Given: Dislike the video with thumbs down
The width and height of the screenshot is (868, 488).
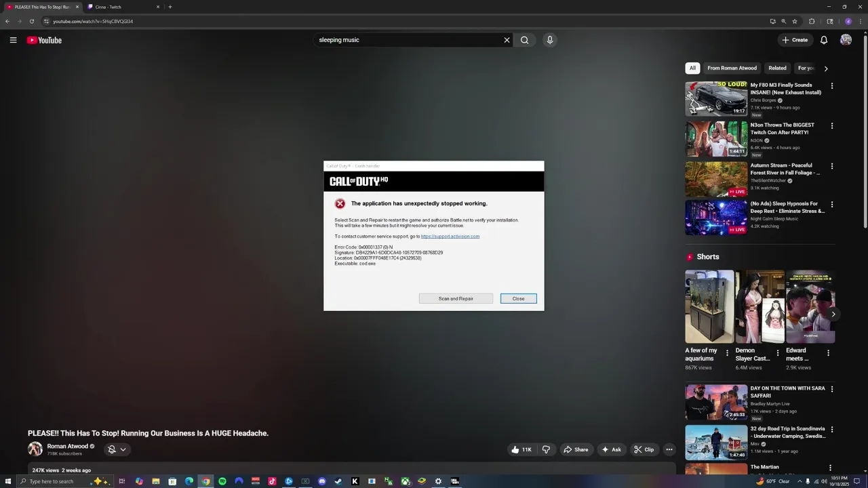Looking at the screenshot, I should (546, 449).
